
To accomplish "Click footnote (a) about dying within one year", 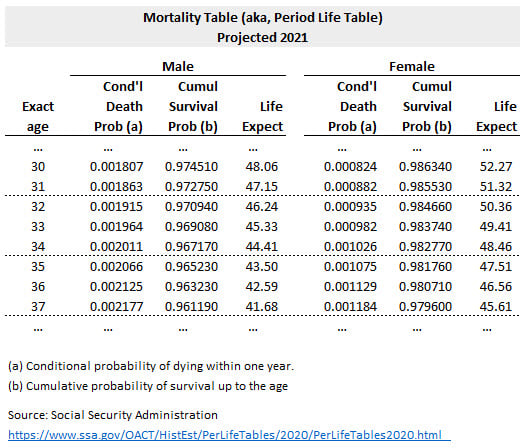I will 151,366.
